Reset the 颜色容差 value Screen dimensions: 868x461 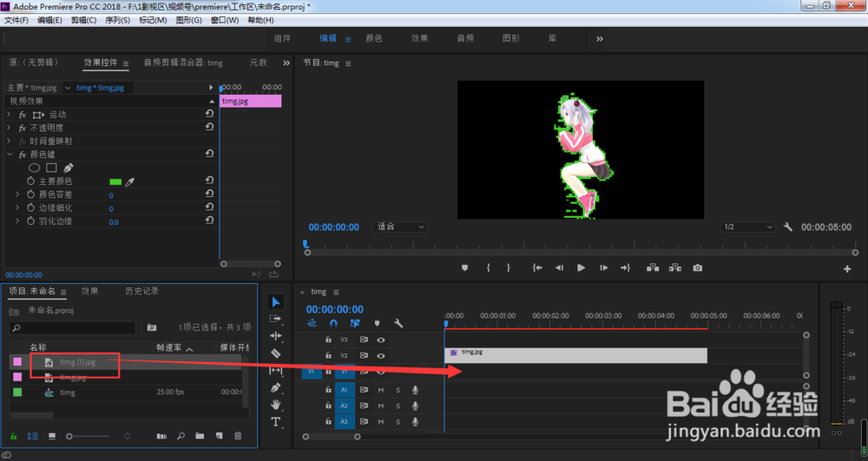(x=209, y=194)
